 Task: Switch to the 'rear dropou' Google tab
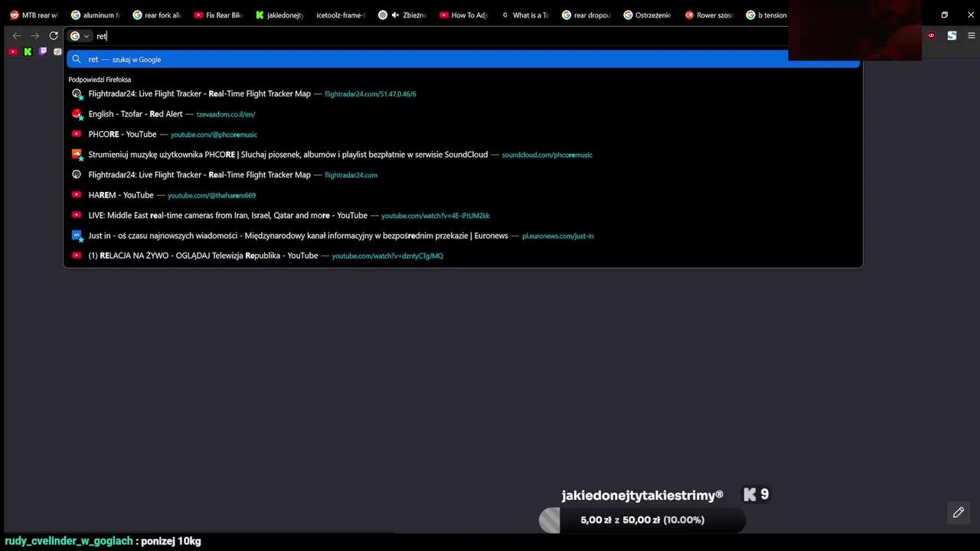(x=586, y=15)
